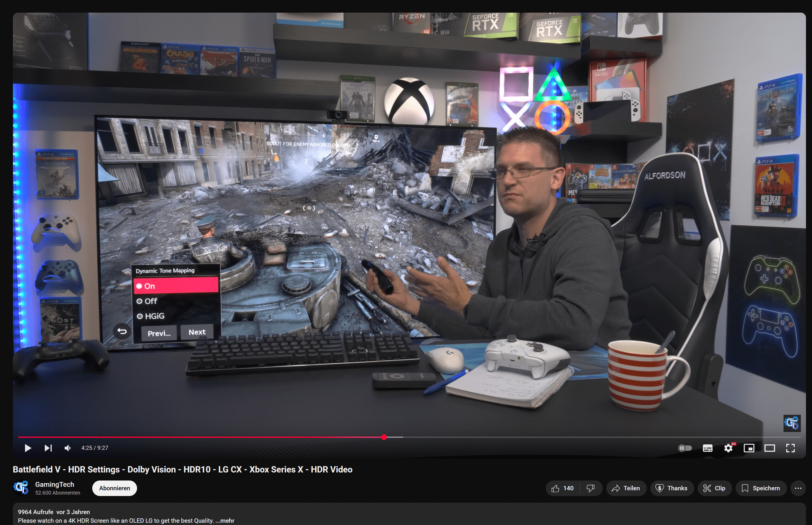Open the three-dot more actions menu
Viewport: 812px width, 525px height.
coord(798,488)
